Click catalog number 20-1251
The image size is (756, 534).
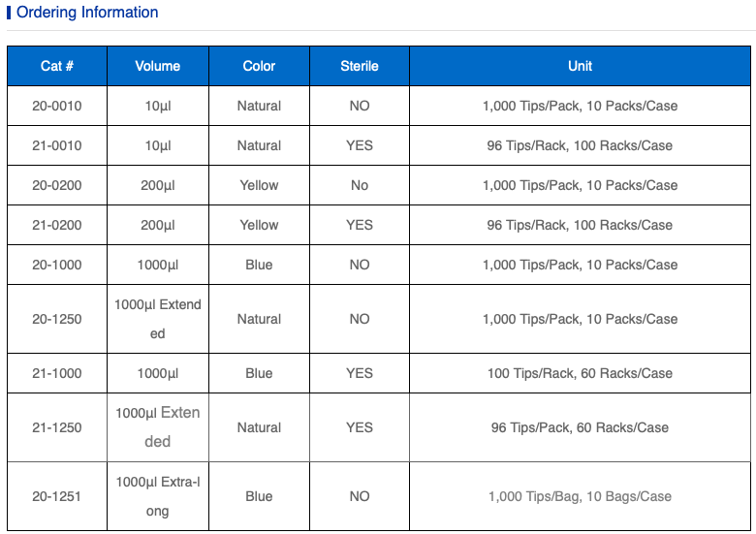tap(57, 496)
